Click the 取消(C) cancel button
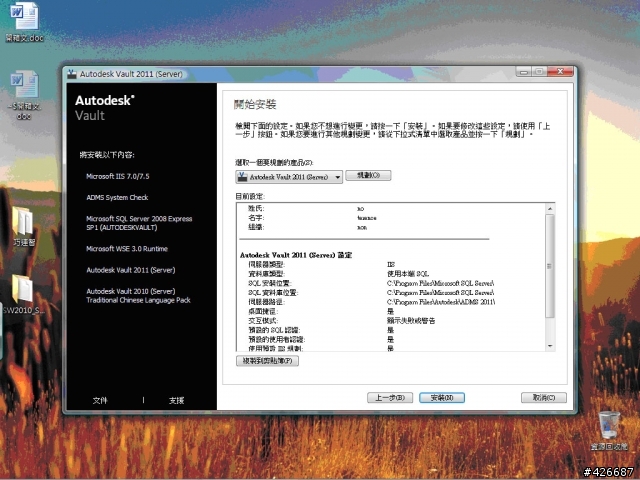Image resolution: width=640 pixels, height=480 pixels. (544, 398)
